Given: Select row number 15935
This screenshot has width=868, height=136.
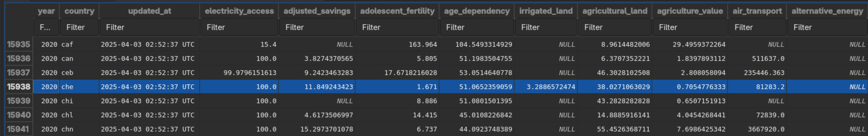Looking at the screenshot, I should point(19,44).
